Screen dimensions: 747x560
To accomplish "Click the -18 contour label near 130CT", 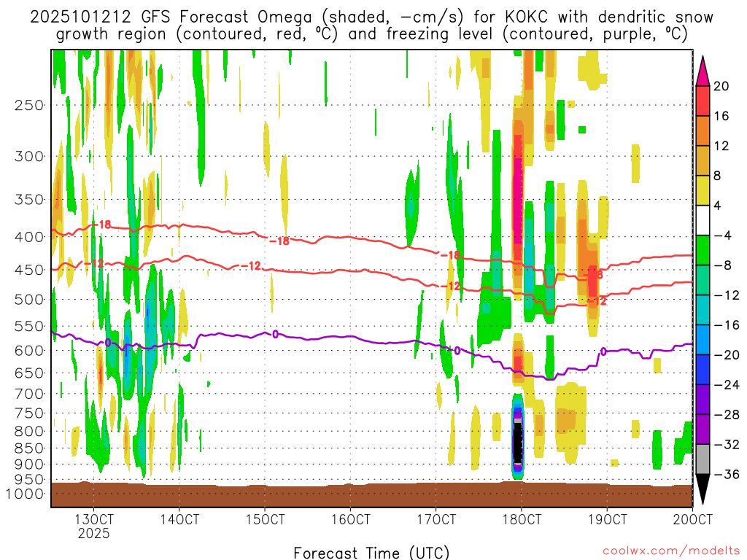I will tap(102, 225).
